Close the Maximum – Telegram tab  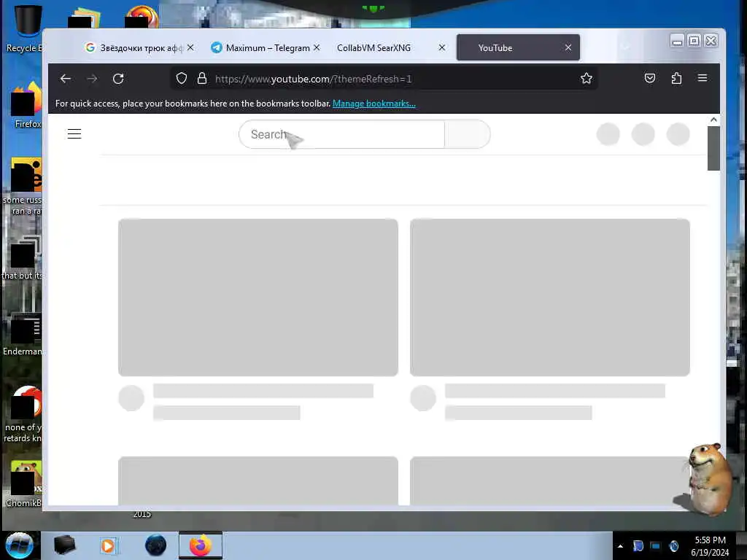317,47
